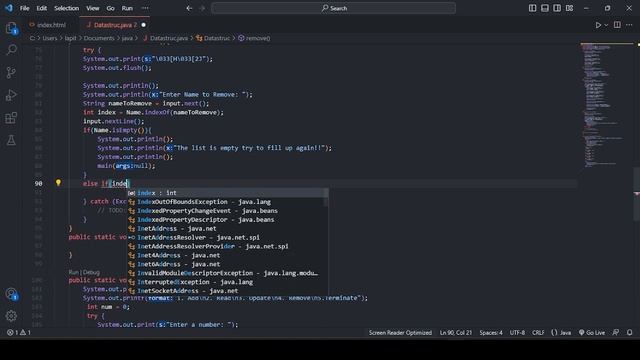
Task: Click Documents in the breadcrumb path
Action: tap(99, 38)
